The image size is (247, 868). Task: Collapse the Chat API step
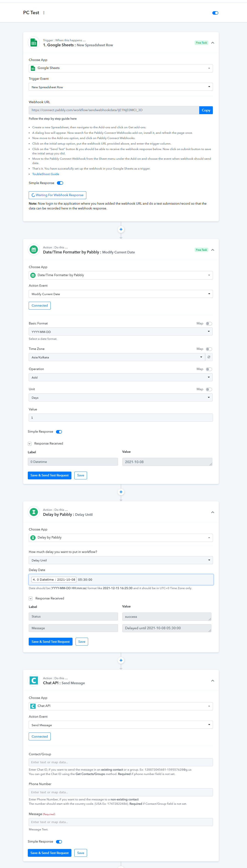(x=213, y=681)
